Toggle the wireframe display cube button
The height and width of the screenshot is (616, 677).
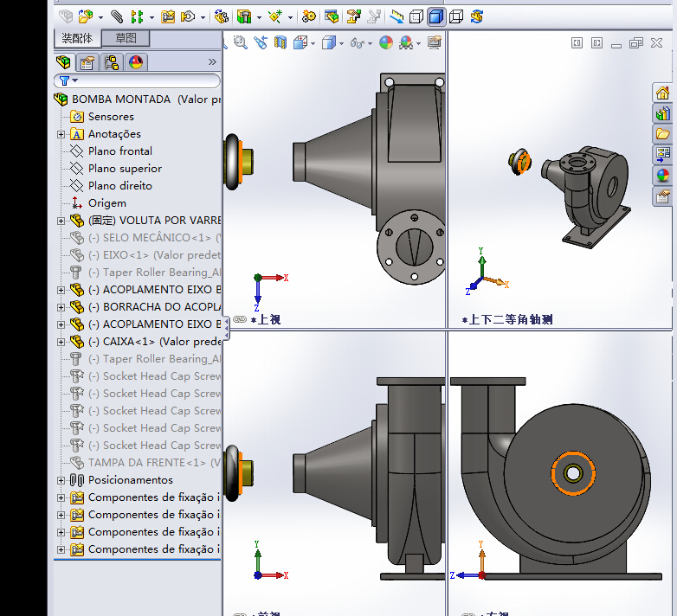(456, 16)
